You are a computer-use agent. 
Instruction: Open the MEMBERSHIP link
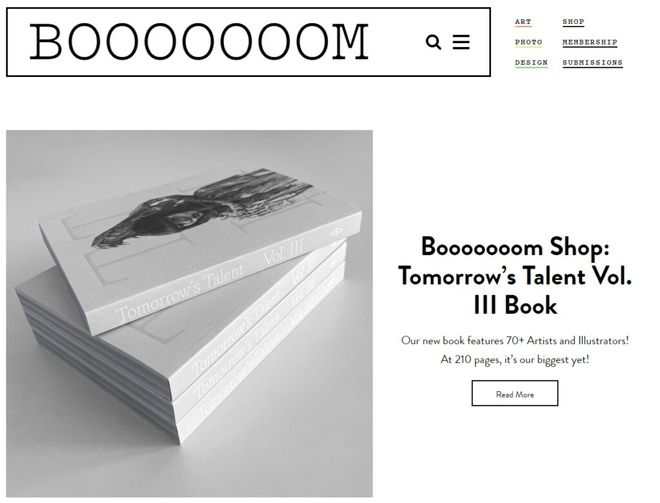(x=590, y=42)
